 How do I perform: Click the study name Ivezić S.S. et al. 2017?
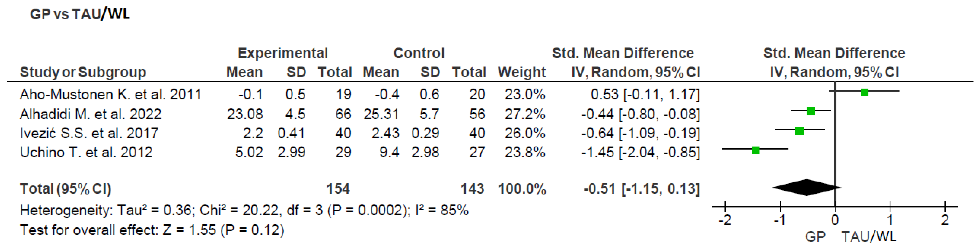89,133
